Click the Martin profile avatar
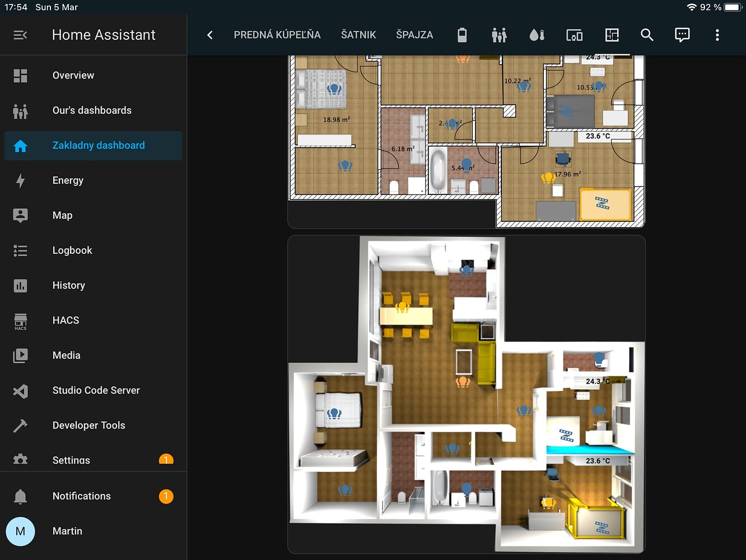Viewport: 746px width, 560px height. [20, 531]
